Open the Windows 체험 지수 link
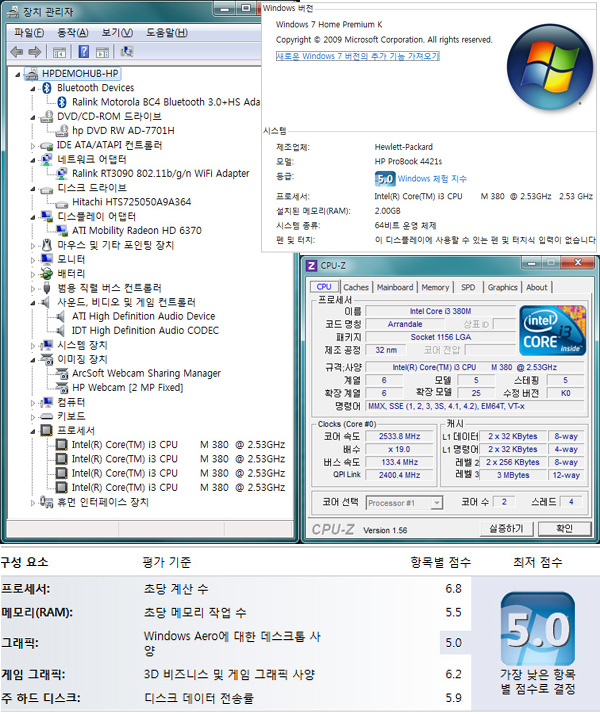This screenshot has height=714, width=600. pos(432,178)
